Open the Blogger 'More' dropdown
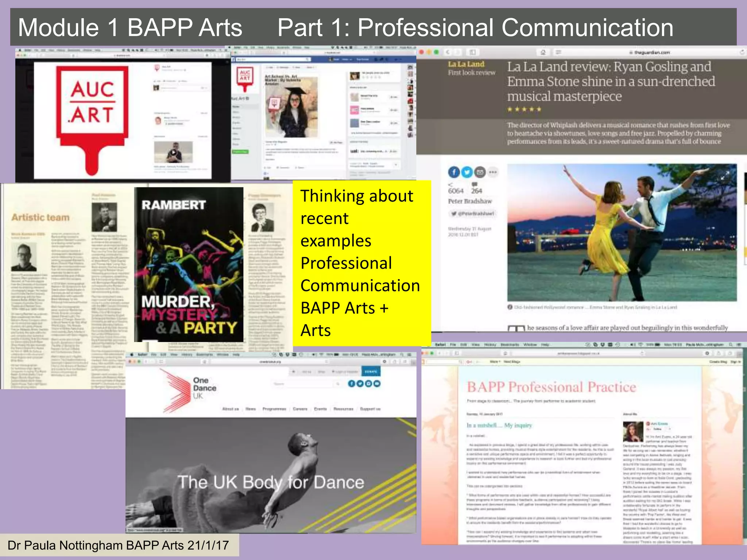The image size is (747, 560). click(495, 362)
